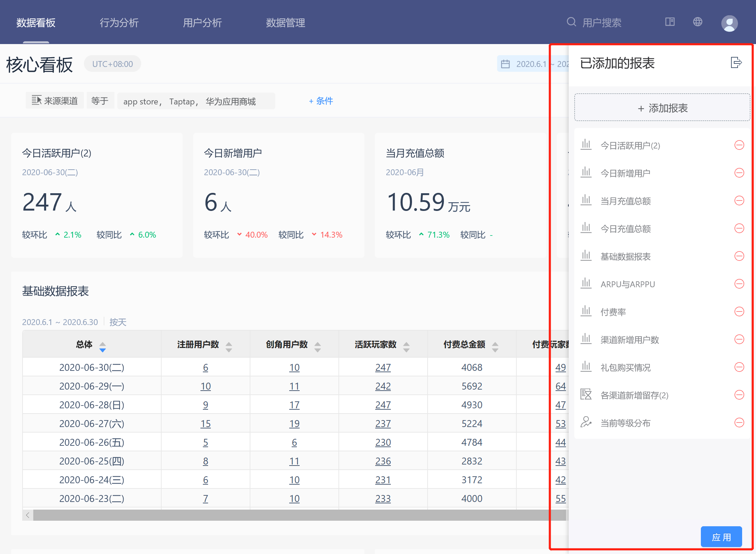756x554 pixels.
Task: Click the horizontal scrollbar under the table
Action: pos(300,515)
